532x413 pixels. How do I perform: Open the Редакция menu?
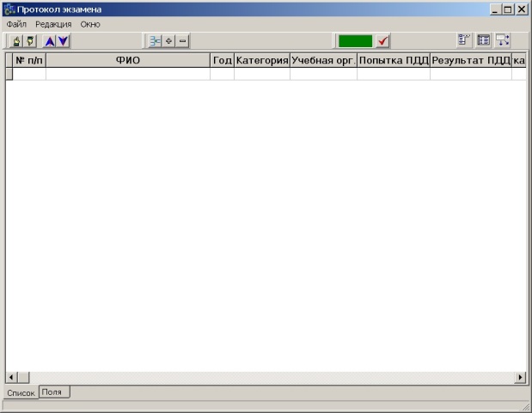click(53, 24)
